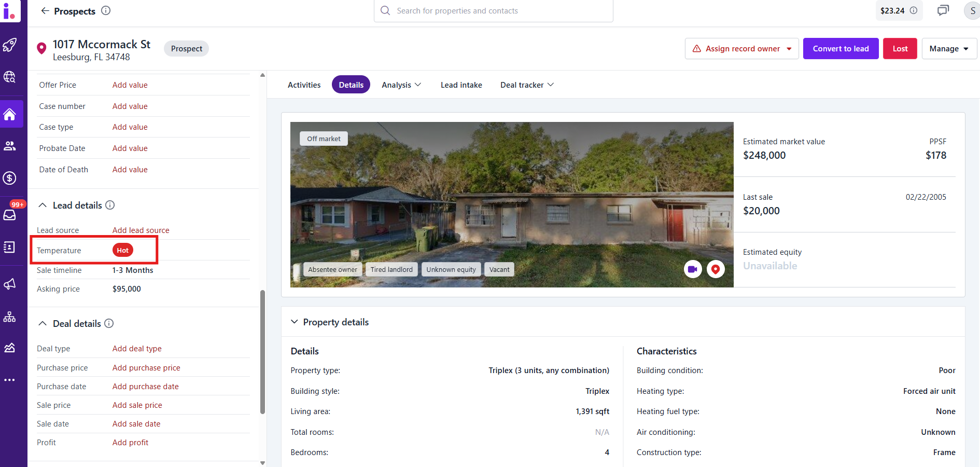Click the megaphone marketing icon
The width and height of the screenshot is (980, 467).
pos(10,284)
